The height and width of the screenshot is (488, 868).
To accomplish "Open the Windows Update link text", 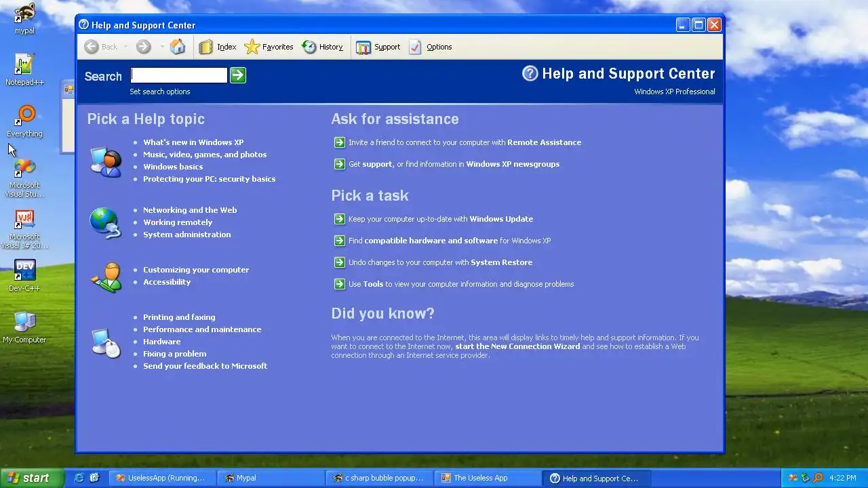I will tap(501, 219).
